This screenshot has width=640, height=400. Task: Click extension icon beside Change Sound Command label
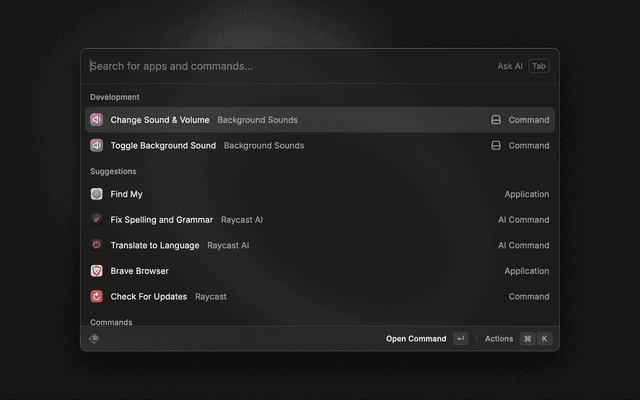click(496, 120)
